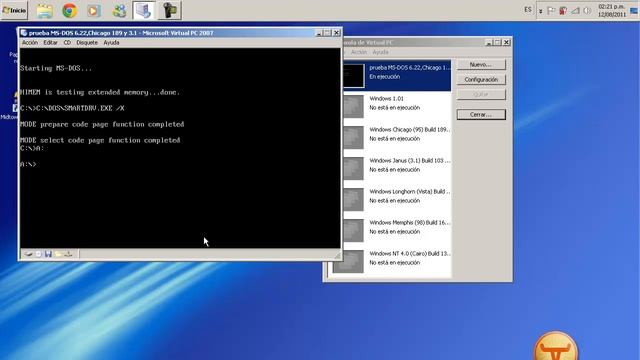This screenshot has height=360, width=640.
Task: Click the Windows Longhorn thumbnail
Action: 353,200
